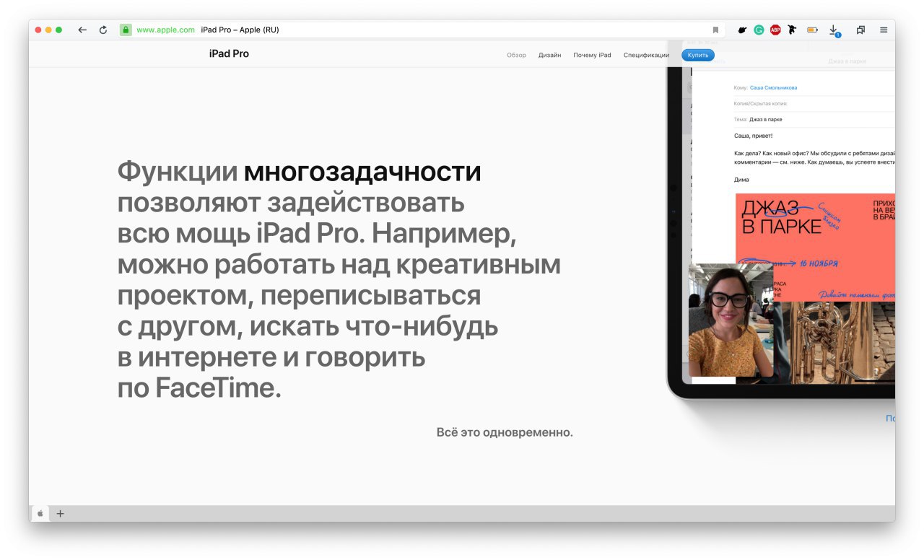Bookmark page using address bar bookmark icon
Image resolution: width=924 pixels, height=560 pixels.
coord(715,30)
